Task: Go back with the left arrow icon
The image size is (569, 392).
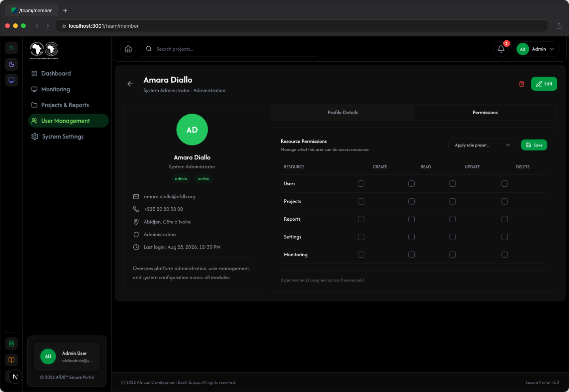Action: tap(130, 84)
